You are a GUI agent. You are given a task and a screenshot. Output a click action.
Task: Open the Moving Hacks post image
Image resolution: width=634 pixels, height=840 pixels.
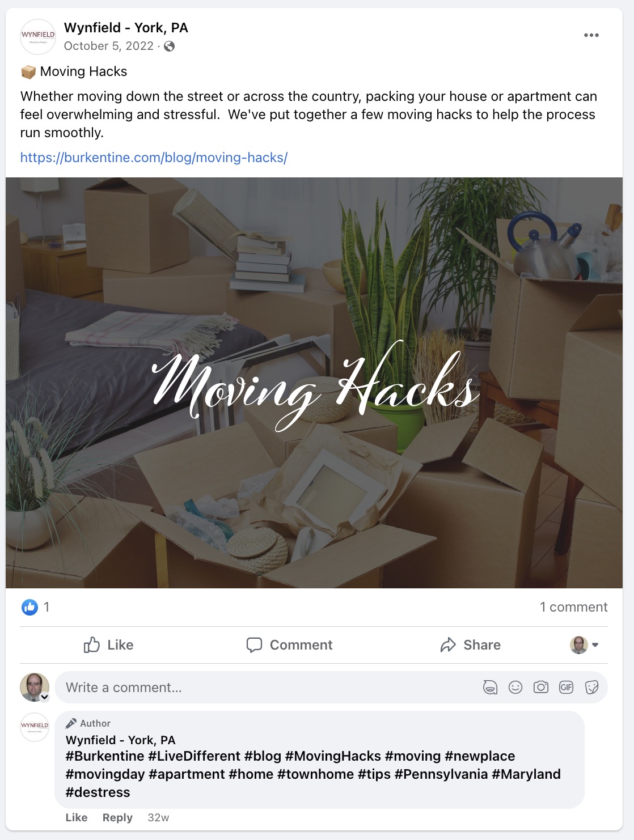click(x=314, y=383)
